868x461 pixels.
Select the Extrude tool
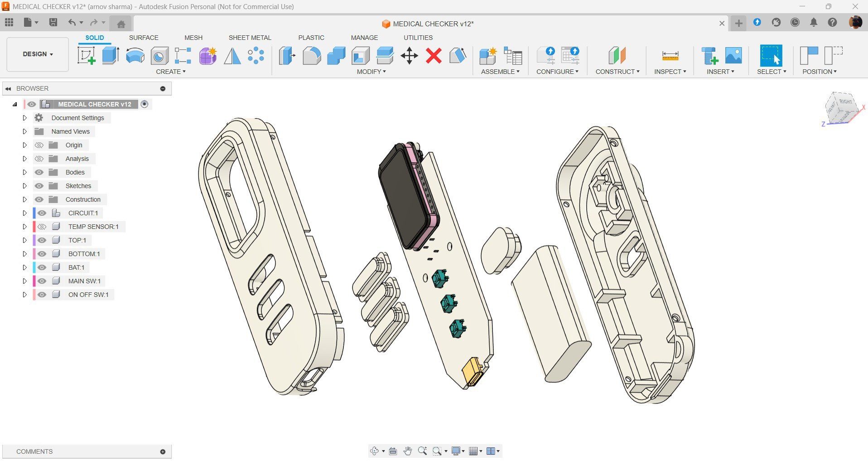pos(111,56)
